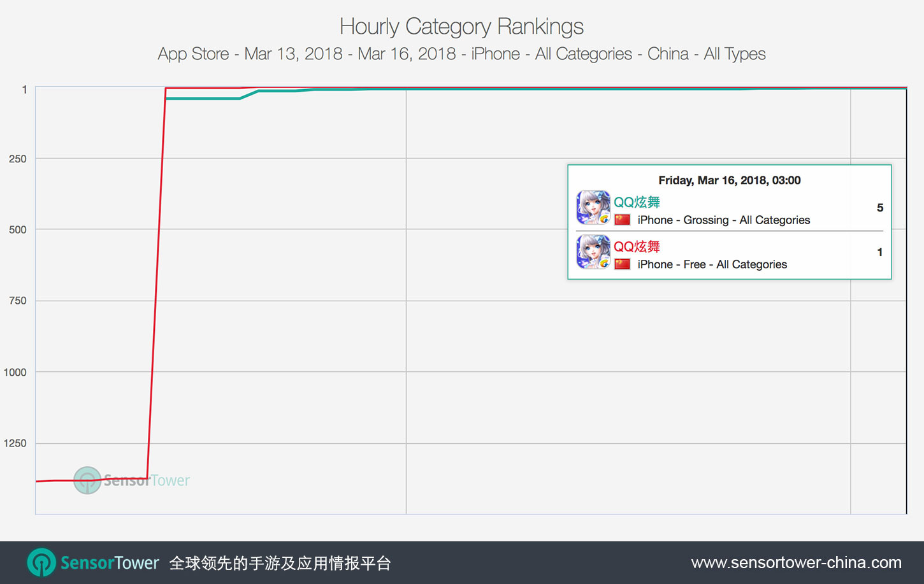Open the red QQ炫舞 Free app name
The image size is (924, 584).
point(637,246)
